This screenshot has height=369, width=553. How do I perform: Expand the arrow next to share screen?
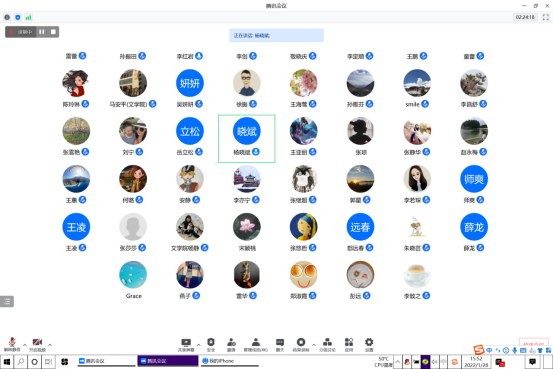click(199, 345)
